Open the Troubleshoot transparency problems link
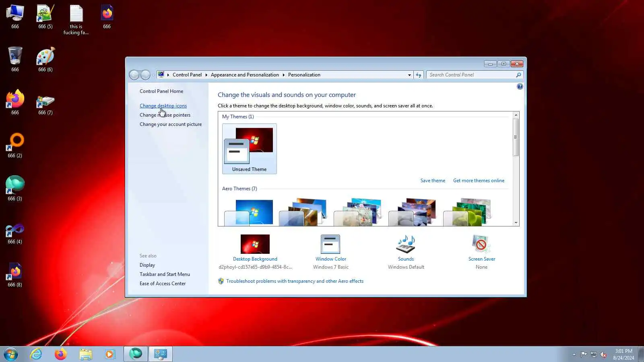Screen dimensions: 644x362 tap(295, 281)
